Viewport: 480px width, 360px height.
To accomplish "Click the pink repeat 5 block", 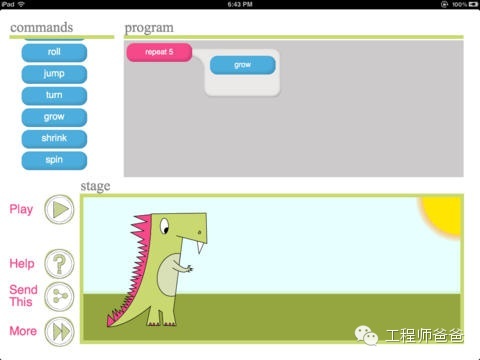I will (x=159, y=52).
